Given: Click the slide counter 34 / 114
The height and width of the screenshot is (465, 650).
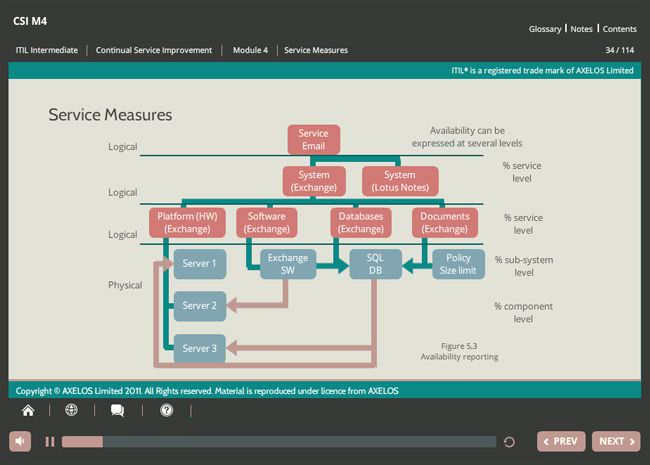Looking at the screenshot, I should (620, 50).
